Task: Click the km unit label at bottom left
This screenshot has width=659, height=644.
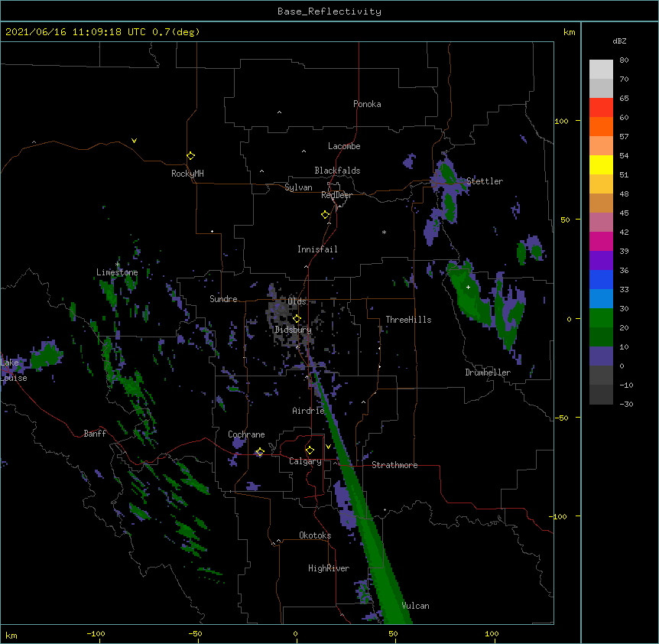Action: (11, 635)
